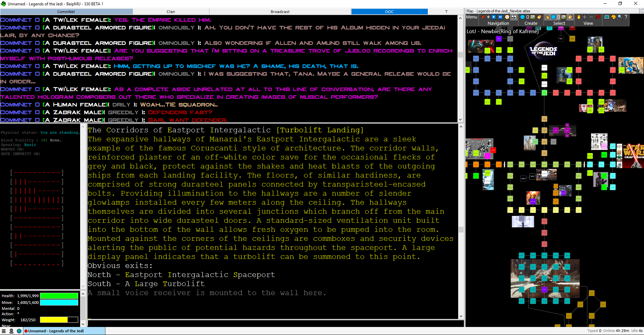The width and height of the screenshot is (644, 335).
Task: Click the stats panel scroll-down arrow
Action: [83, 324]
